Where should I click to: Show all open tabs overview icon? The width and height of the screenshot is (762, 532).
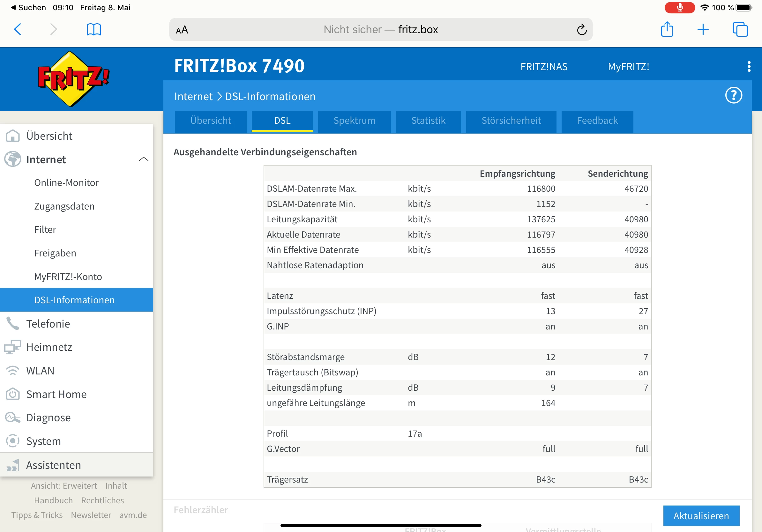(740, 30)
